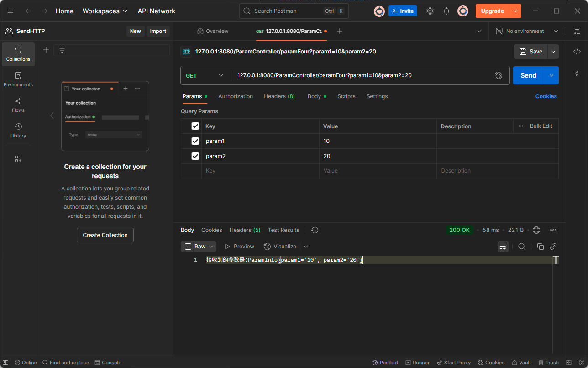Screen dimensions: 588x368
Task: Open the request Settings tab
Action: tap(377, 96)
